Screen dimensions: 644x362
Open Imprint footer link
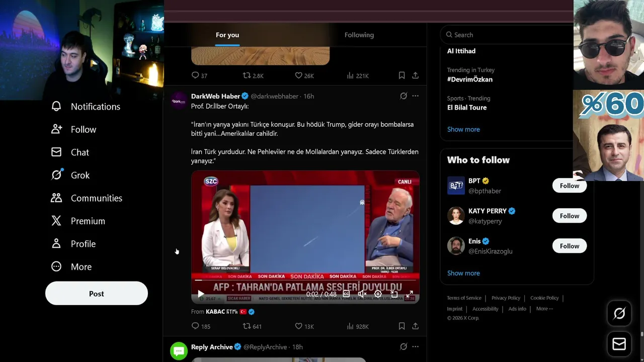pyautogui.click(x=454, y=309)
